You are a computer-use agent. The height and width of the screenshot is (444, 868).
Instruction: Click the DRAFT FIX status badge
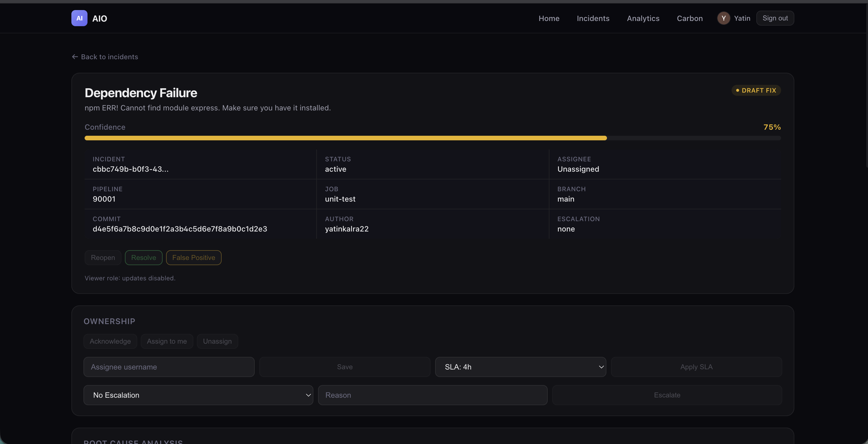[x=756, y=90]
